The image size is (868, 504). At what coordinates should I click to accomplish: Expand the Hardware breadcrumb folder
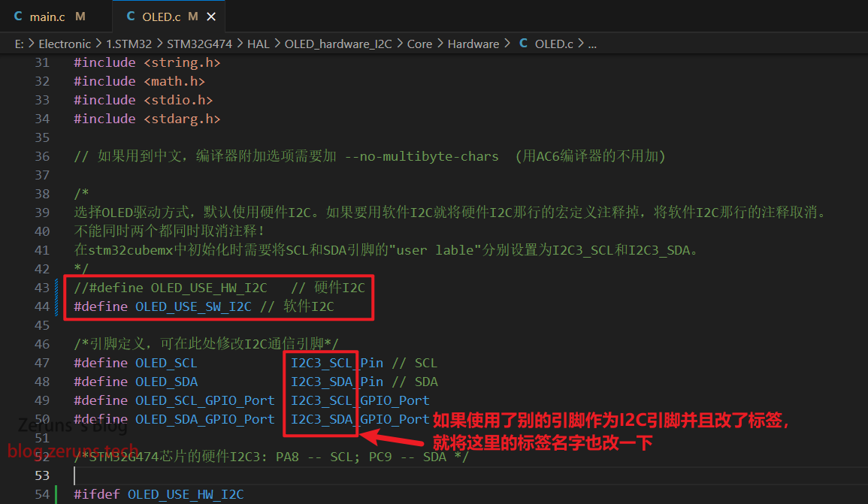[473, 44]
